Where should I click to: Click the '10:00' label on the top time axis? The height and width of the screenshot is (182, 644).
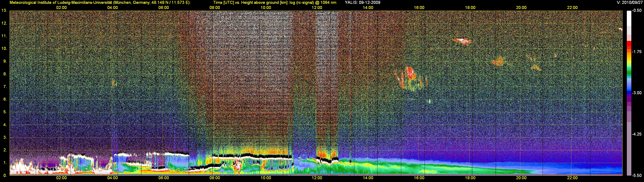(266, 8)
